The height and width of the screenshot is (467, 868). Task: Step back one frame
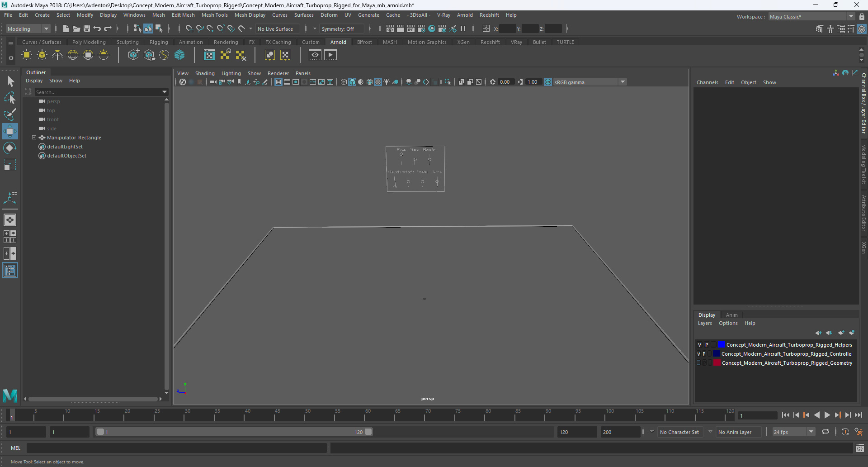pos(796,415)
